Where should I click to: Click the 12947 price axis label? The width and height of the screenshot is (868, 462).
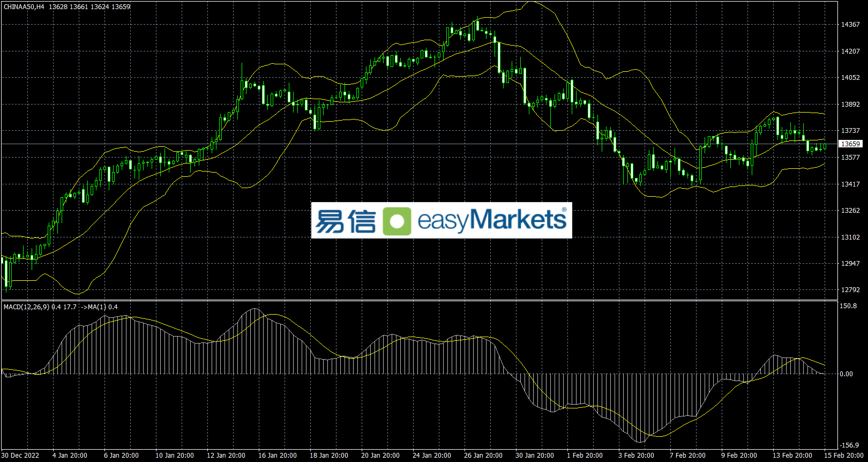tap(850, 264)
